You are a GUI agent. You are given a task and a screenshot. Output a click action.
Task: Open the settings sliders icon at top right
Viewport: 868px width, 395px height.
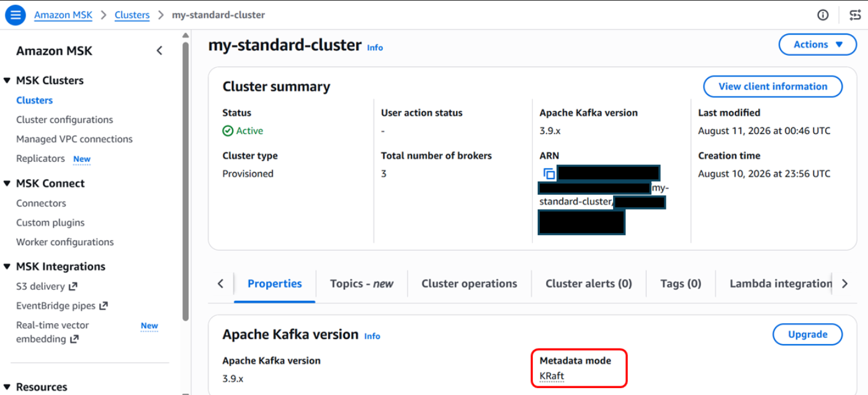(855, 15)
